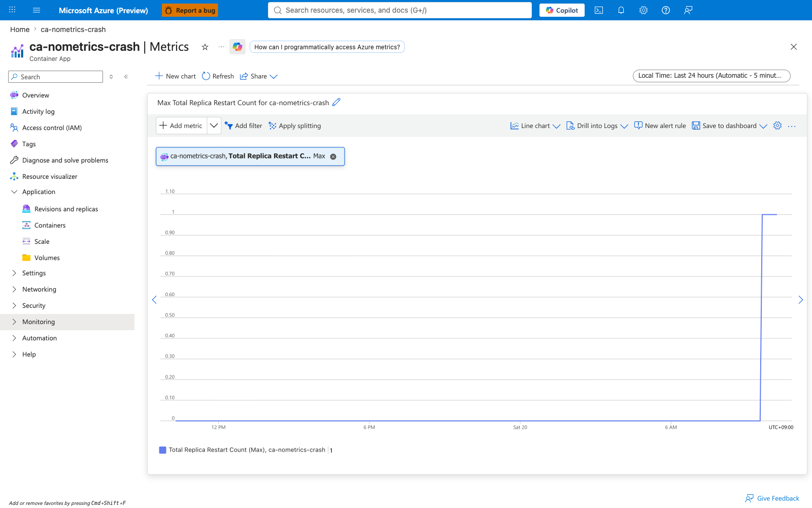Open Overview in the sidebar

click(36, 95)
